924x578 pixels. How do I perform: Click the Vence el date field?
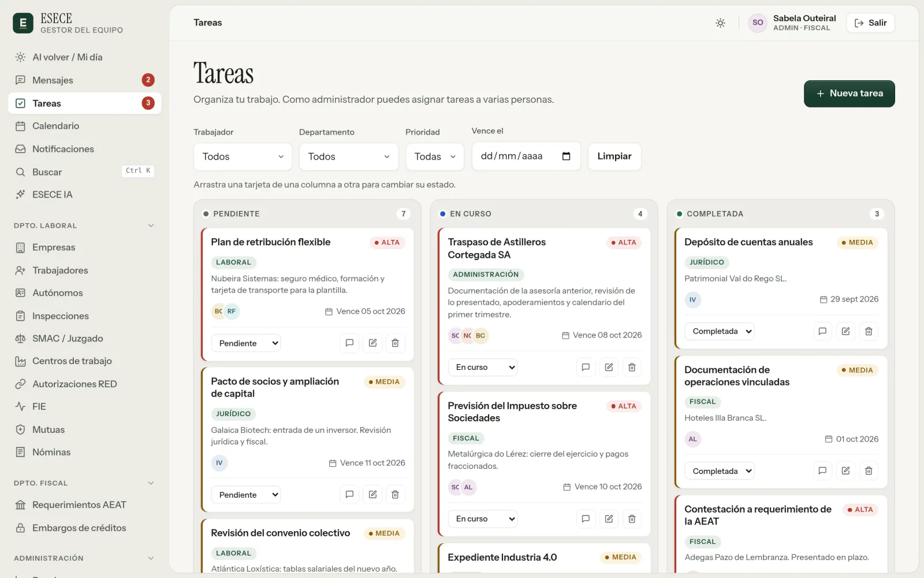[x=526, y=156]
